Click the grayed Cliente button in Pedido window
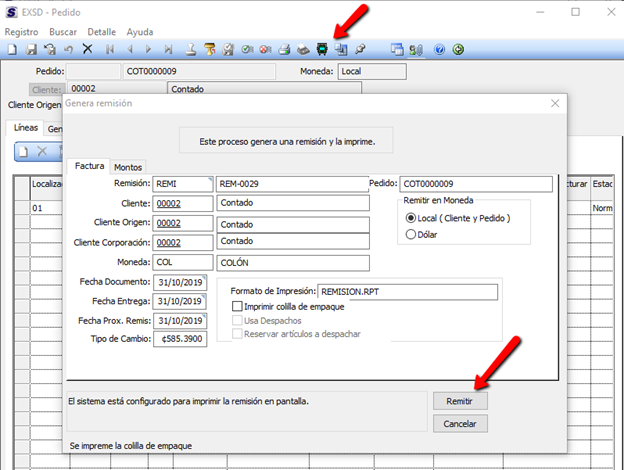This screenshot has width=624, height=470. coord(47,90)
